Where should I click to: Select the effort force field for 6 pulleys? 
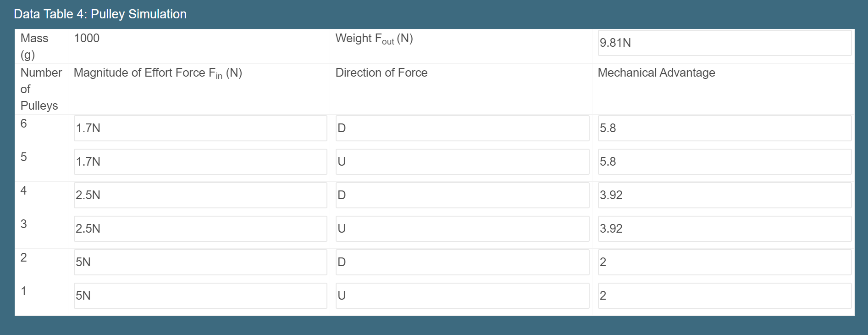pyautogui.click(x=200, y=128)
